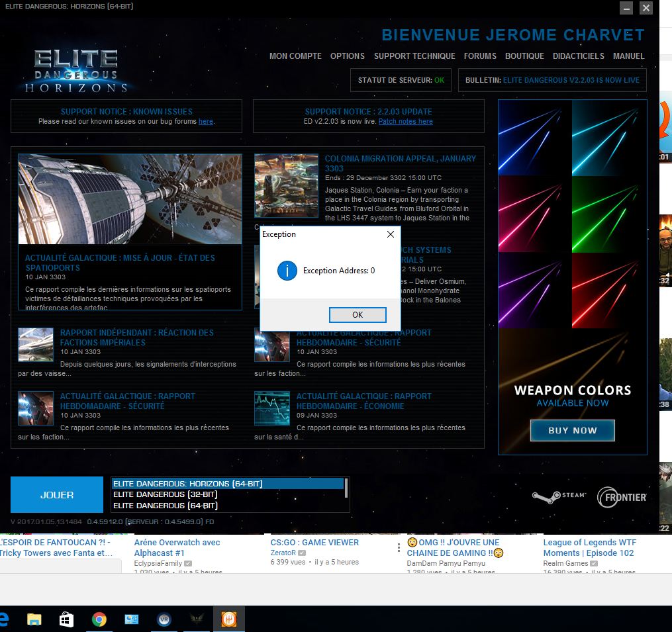Close the Exception dialog with X

(x=391, y=234)
